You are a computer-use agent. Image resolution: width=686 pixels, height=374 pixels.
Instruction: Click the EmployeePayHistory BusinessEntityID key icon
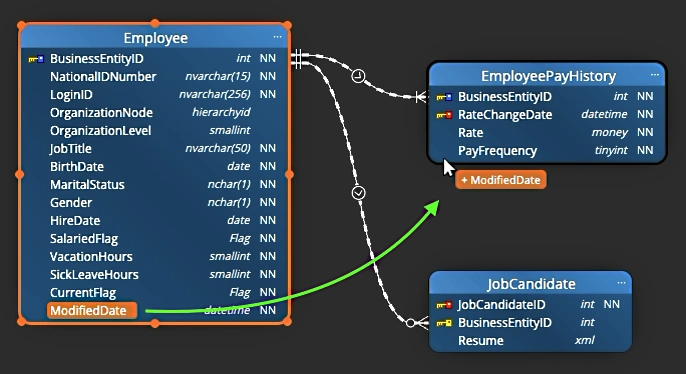444,97
